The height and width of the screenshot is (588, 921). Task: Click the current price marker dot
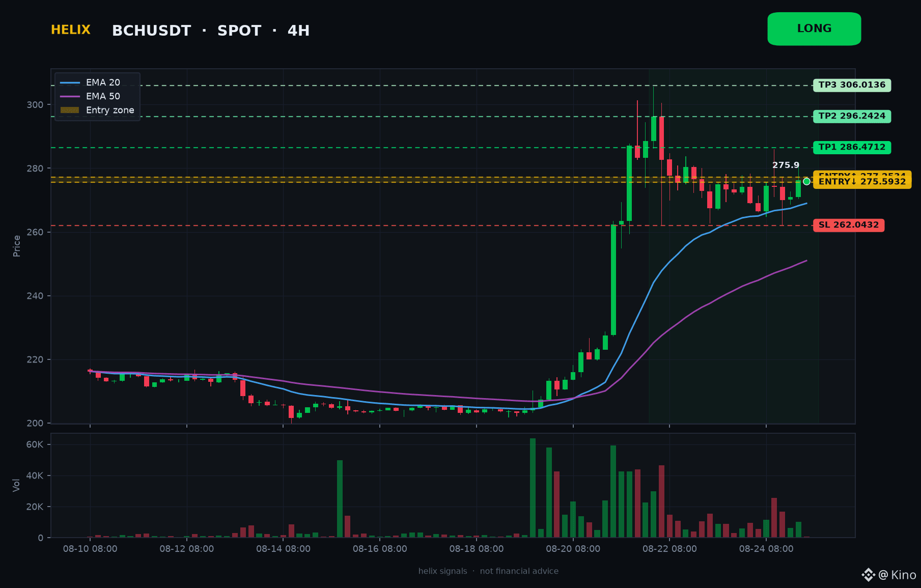tap(806, 182)
